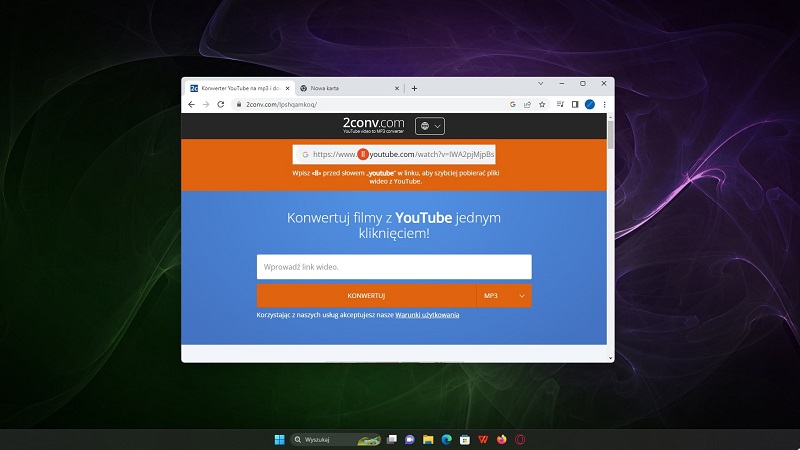Reload the 2conv.com page
The height and width of the screenshot is (450, 800).
[x=220, y=105]
